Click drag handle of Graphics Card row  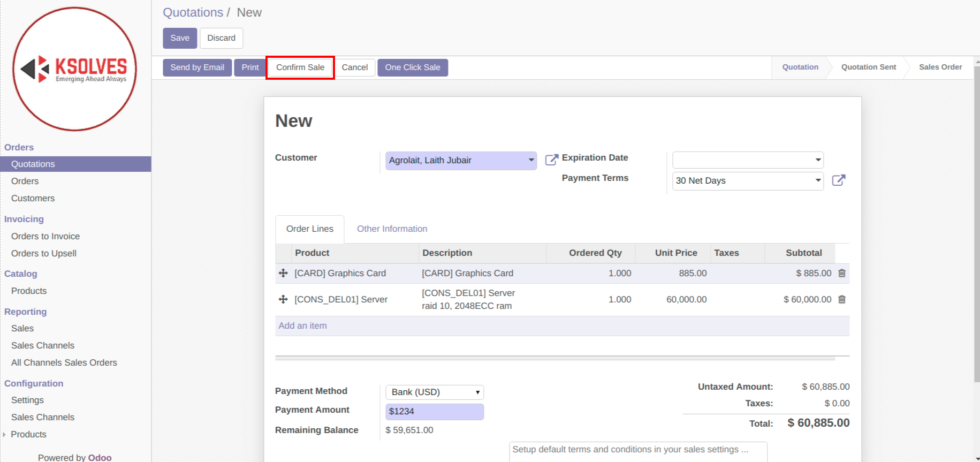pyautogui.click(x=283, y=273)
